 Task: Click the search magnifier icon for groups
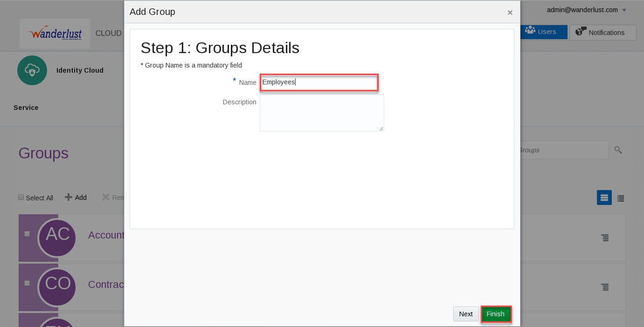tap(618, 150)
